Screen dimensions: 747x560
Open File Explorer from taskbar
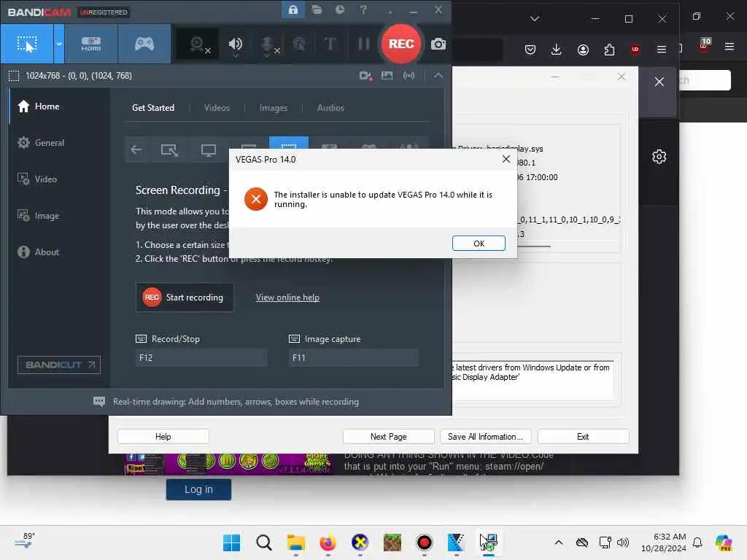pyautogui.click(x=295, y=542)
